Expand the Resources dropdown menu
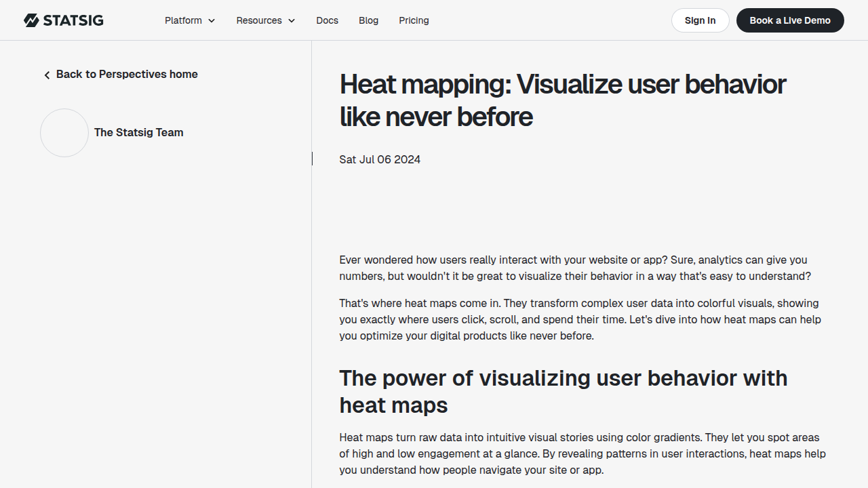This screenshot has width=868, height=488. [x=266, y=20]
